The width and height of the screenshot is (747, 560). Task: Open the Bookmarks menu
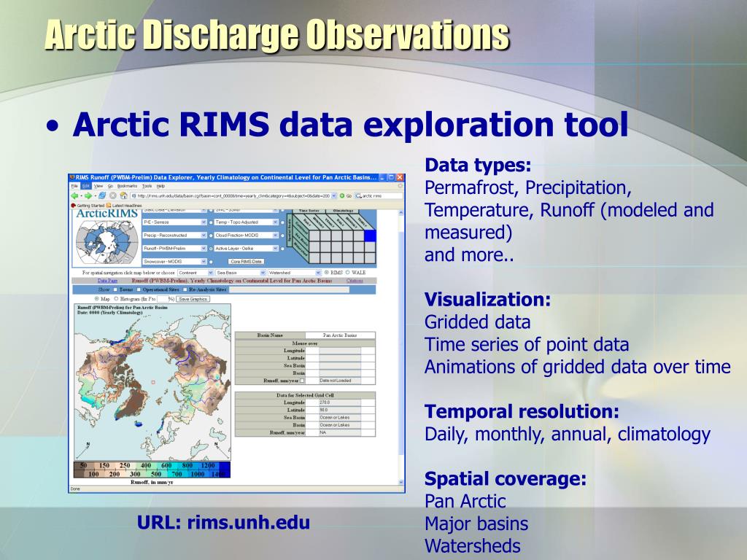coord(127,186)
